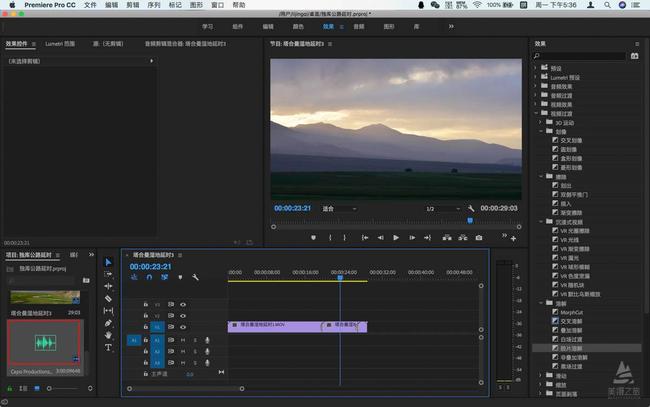This screenshot has height=407, width=650.
Task: Show more workspaces chevron
Action: click(x=451, y=27)
